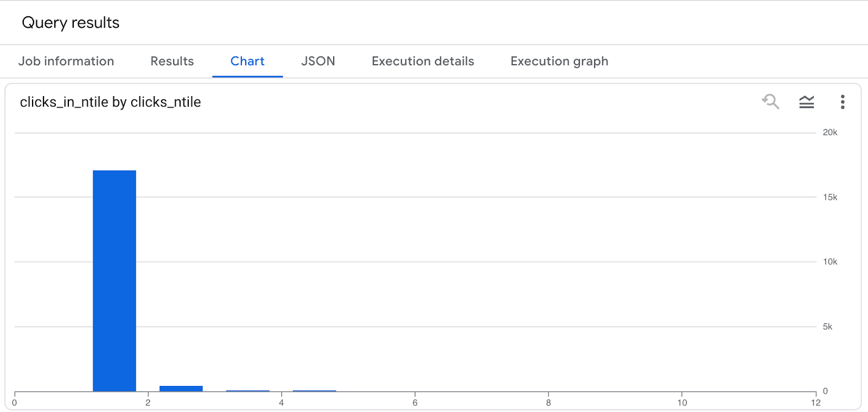This screenshot has width=868, height=412.
Task: Open the chart three-dot options menu
Action: pos(843,102)
